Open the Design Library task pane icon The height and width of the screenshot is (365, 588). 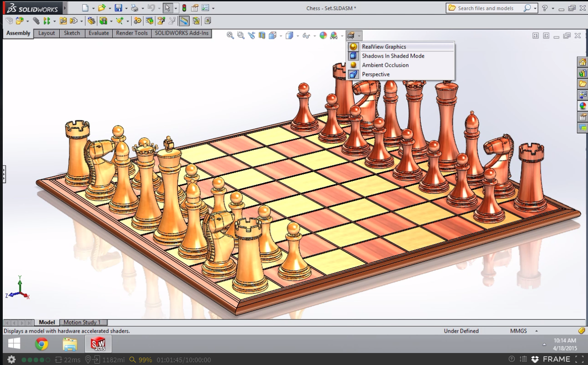[x=582, y=73]
